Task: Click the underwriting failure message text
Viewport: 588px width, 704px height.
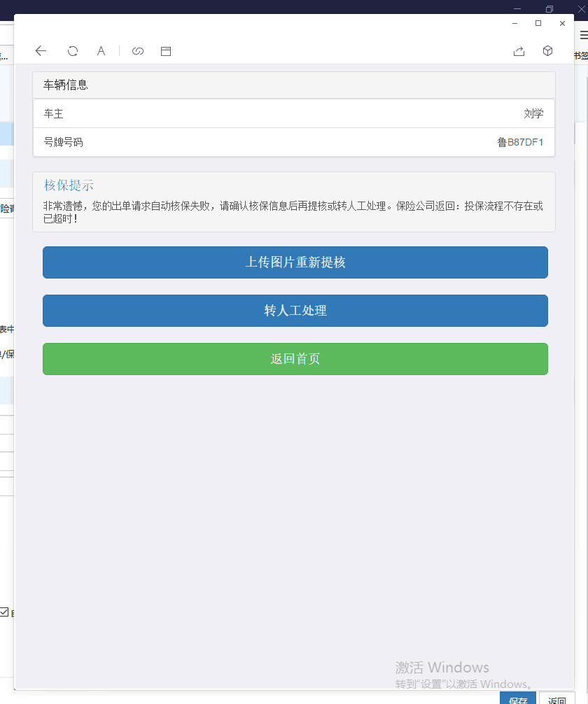Action: 293,212
